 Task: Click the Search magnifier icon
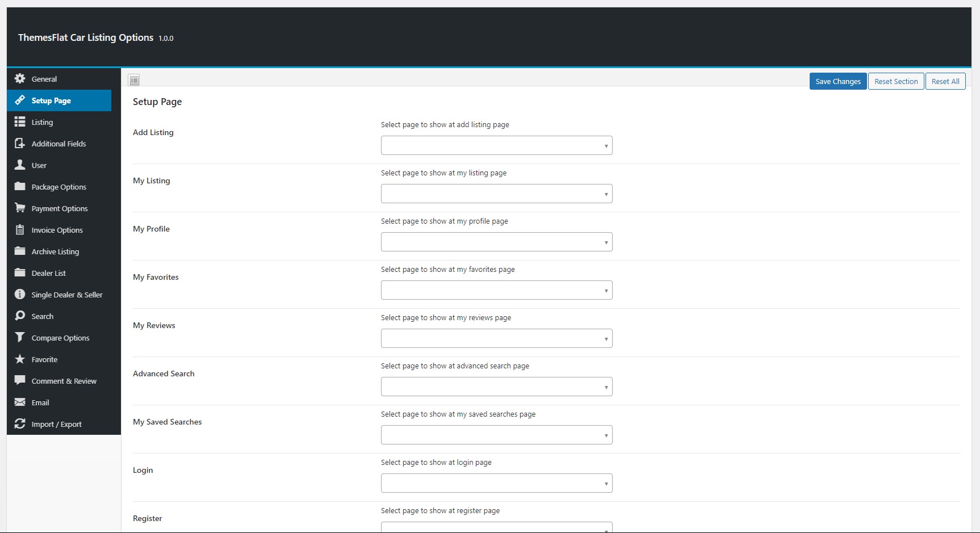pyautogui.click(x=20, y=316)
